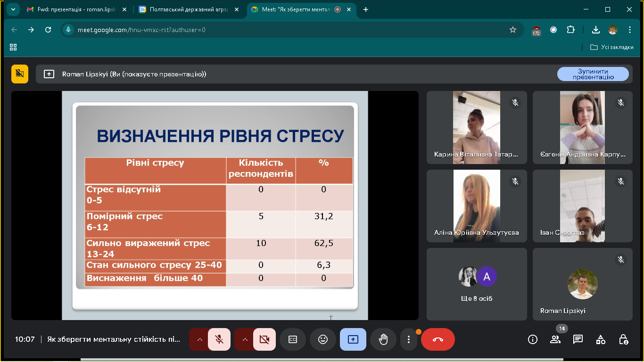The image size is (644, 362).
Task: Select Євгенія Андріївна video tile
Action: pyautogui.click(x=583, y=127)
